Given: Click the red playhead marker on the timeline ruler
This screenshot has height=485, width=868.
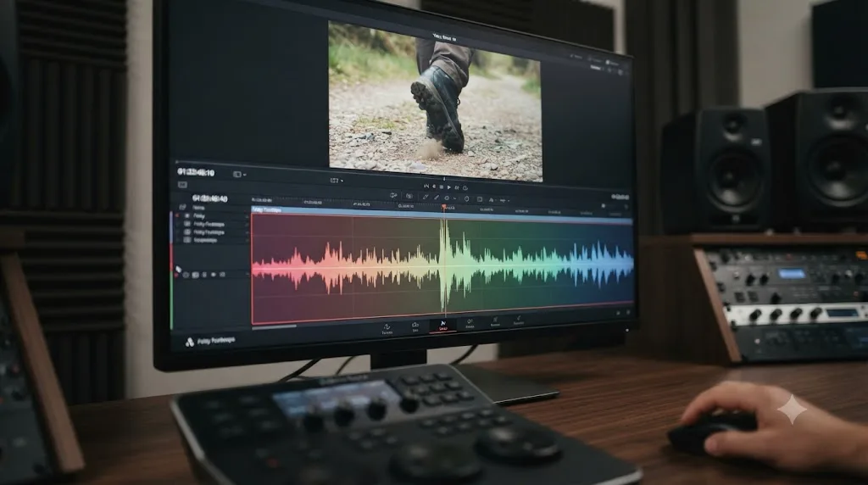Looking at the screenshot, I should click(443, 208).
